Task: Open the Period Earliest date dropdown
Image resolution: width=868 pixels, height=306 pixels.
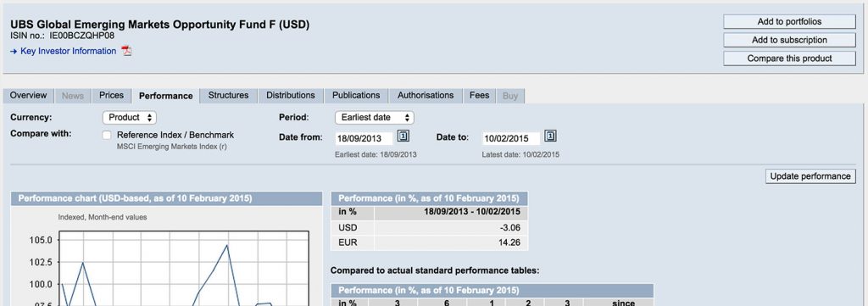Action: click(x=374, y=117)
